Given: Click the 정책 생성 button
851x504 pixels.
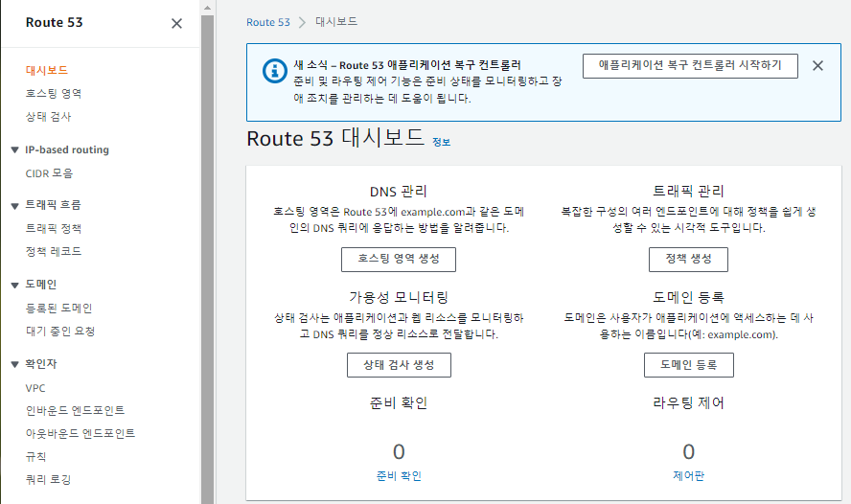Looking at the screenshot, I should tap(688, 260).
